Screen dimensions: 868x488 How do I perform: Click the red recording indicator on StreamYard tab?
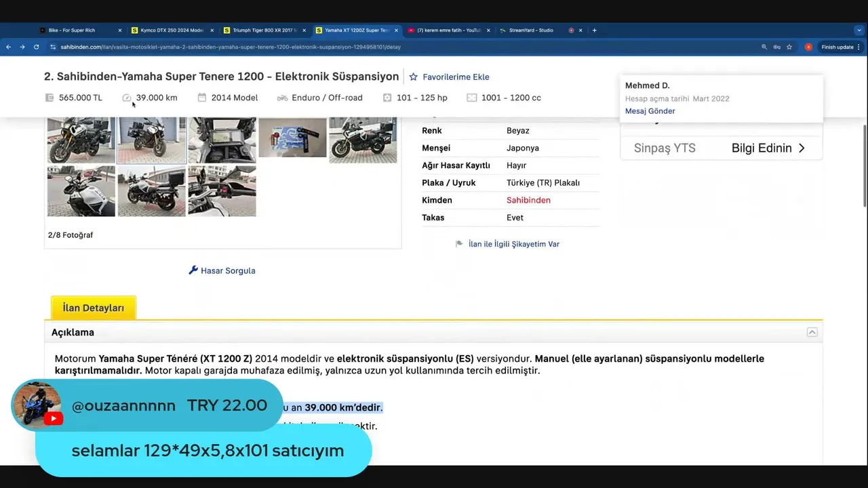pos(571,30)
